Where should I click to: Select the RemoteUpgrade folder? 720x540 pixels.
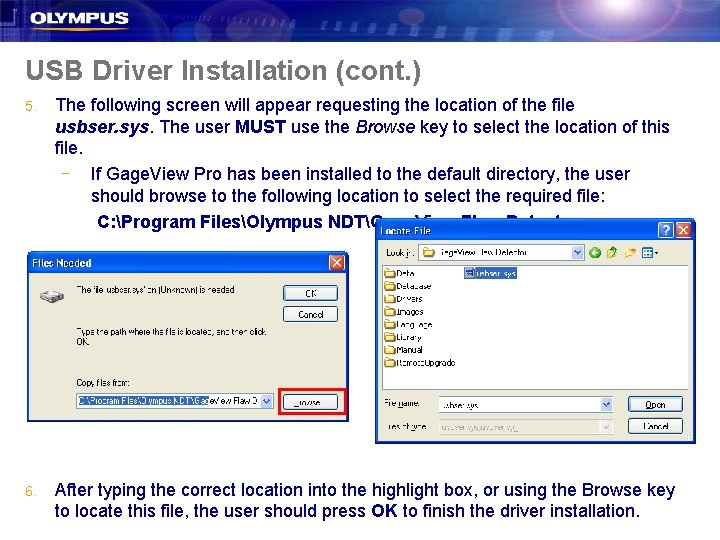(x=420, y=363)
